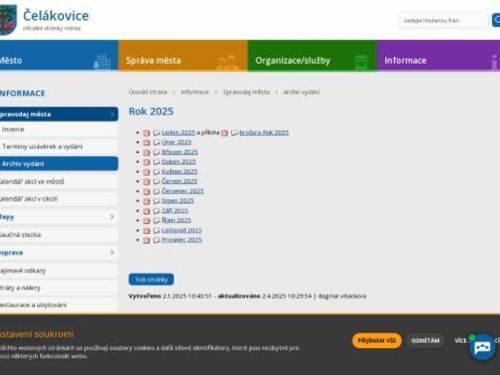Go to Zpravodaj města breadcrumb link
This screenshot has width=500, height=375.
[247, 92]
